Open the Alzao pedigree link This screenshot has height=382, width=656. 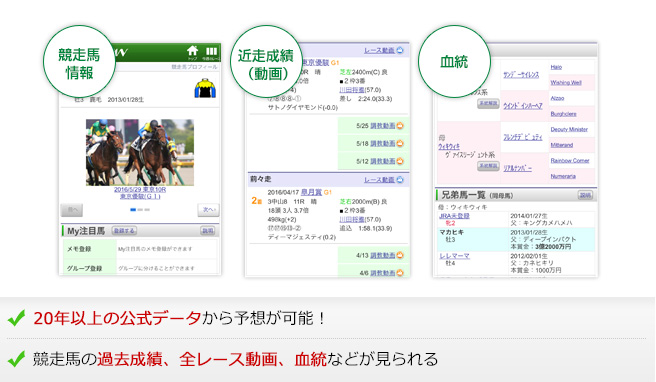(557, 98)
